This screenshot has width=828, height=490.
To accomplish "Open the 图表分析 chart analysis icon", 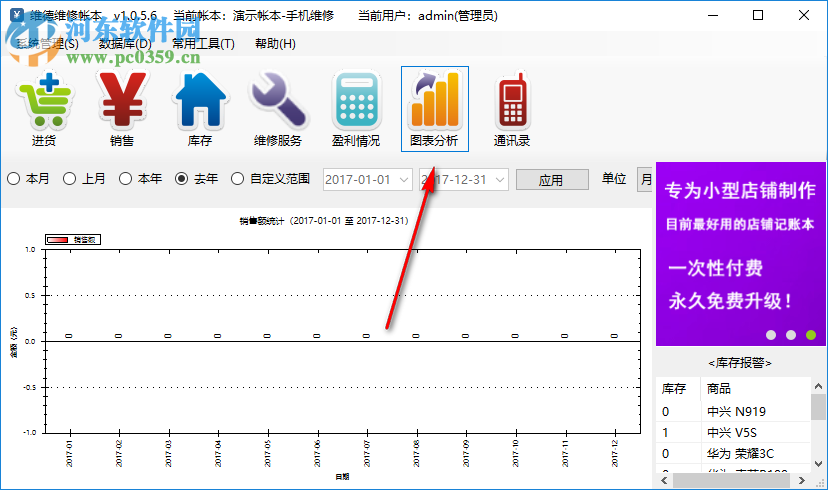I will pyautogui.click(x=435, y=109).
